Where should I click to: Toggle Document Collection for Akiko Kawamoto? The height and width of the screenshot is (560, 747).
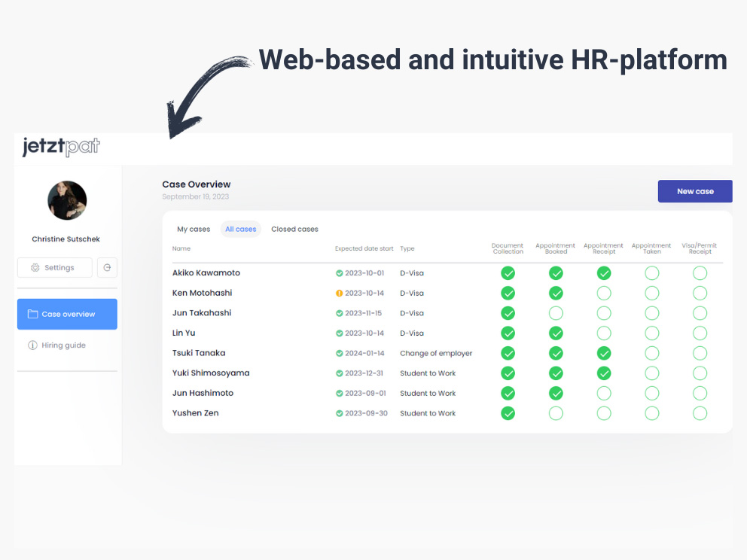[x=508, y=273]
